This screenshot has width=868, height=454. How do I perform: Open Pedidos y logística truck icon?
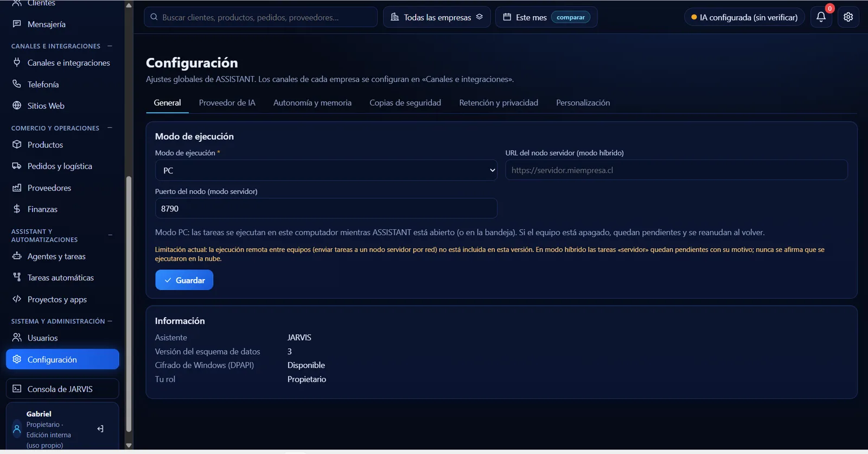coord(17,166)
